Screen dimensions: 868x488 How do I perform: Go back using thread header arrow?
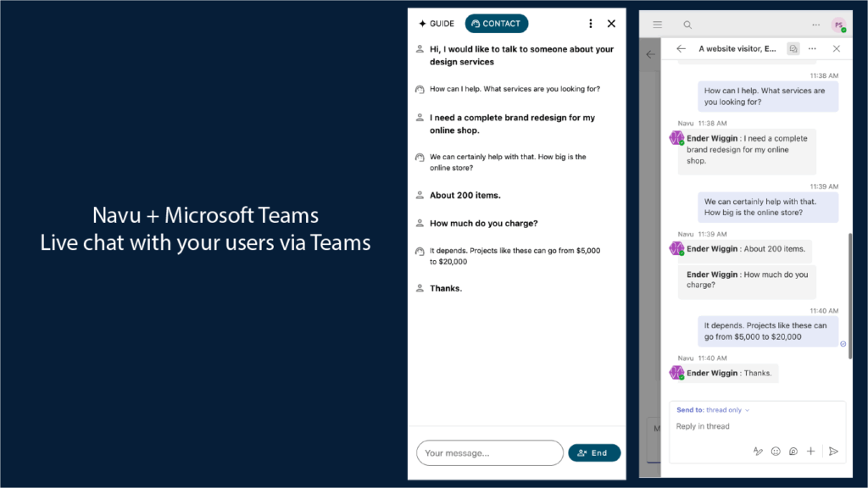(681, 49)
